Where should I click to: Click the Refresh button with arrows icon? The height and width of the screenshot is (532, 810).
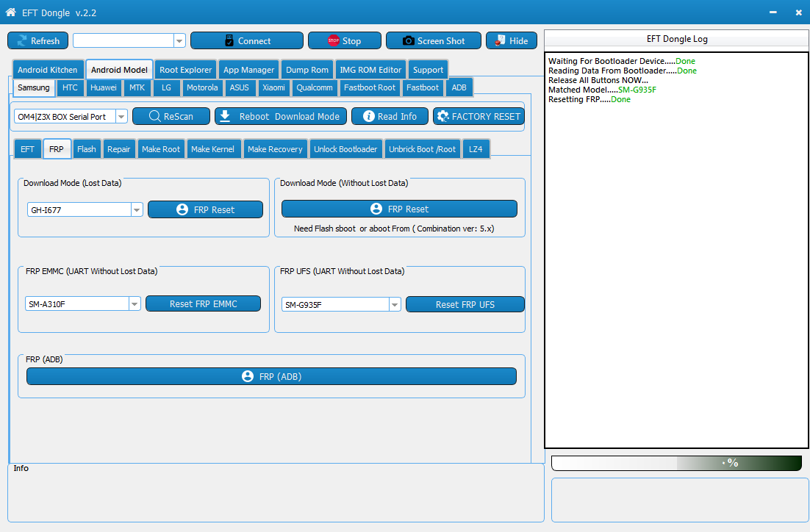[37, 41]
